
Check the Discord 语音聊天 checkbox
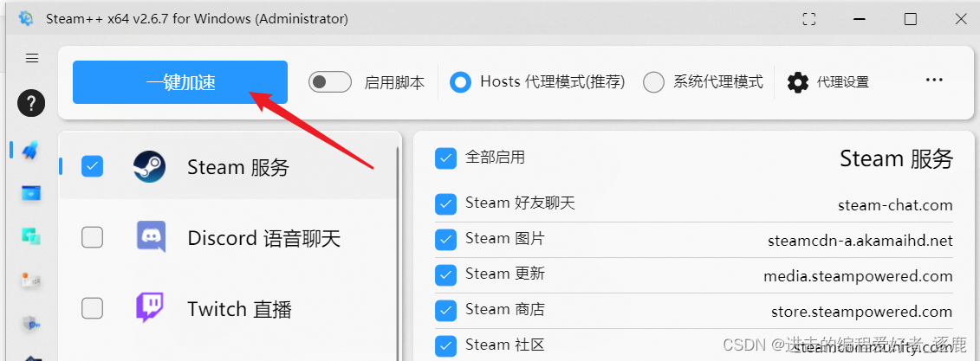click(93, 236)
